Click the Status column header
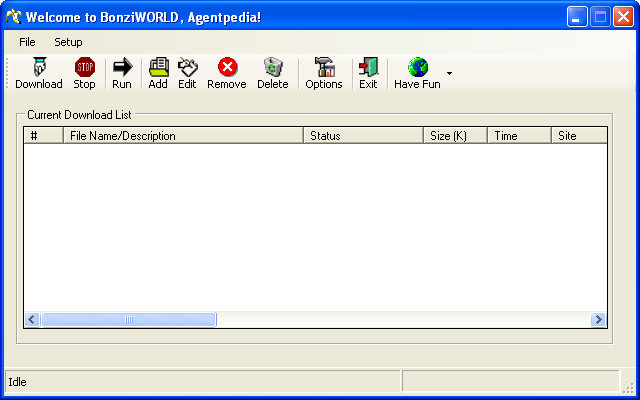The width and height of the screenshot is (640, 400). point(363,136)
